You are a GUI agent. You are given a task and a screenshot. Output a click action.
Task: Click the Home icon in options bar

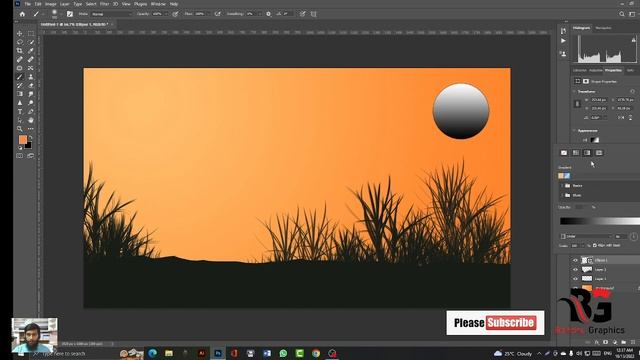tap(22, 14)
